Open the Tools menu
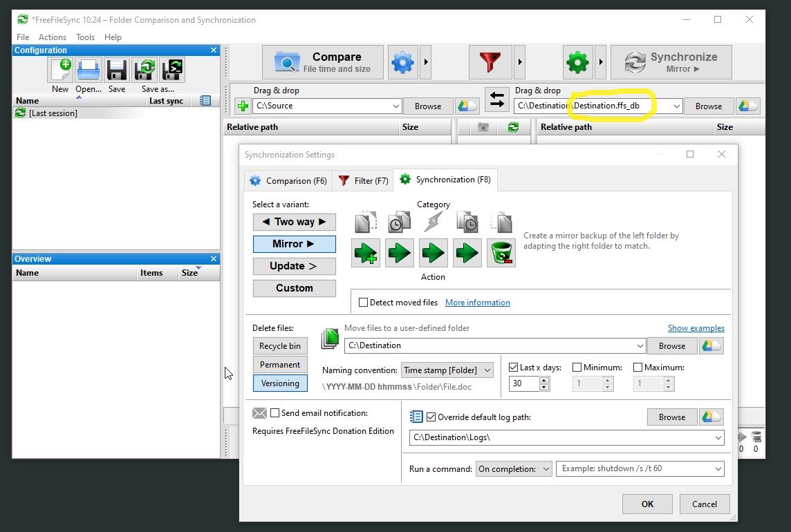The width and height of the screenshot is (791, 532). (85, 37)
